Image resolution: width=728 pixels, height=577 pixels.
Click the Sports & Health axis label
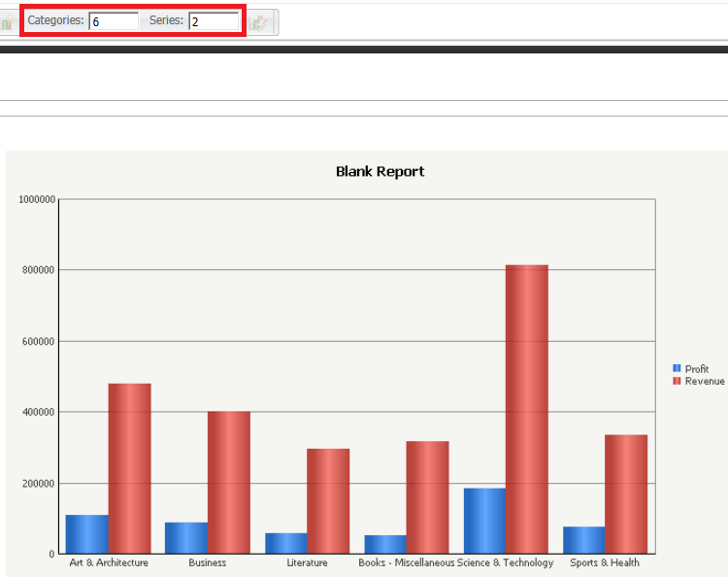[x=605, y=562]
